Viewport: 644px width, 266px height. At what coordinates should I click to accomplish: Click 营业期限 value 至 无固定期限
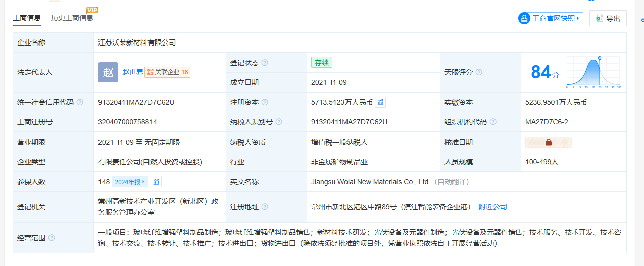click(139, 142)
